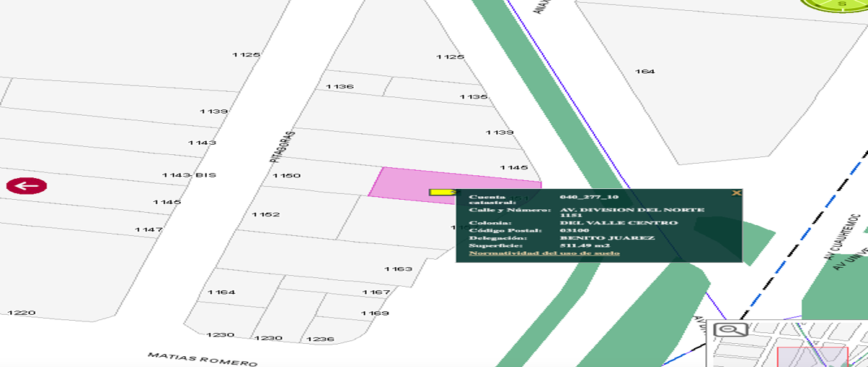This screenshot has height=367, width=868.
Task: Select the lot numbered 1220
Action: tap(21, 313)
